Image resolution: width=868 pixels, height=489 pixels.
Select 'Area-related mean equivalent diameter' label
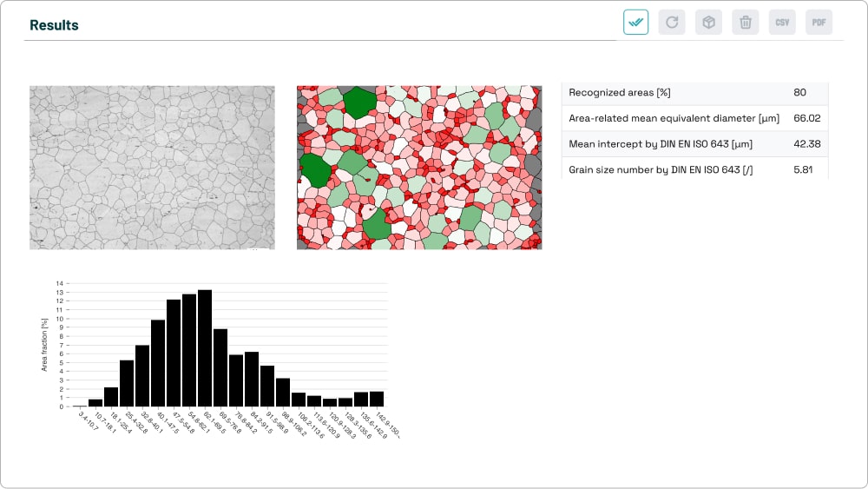674,118
